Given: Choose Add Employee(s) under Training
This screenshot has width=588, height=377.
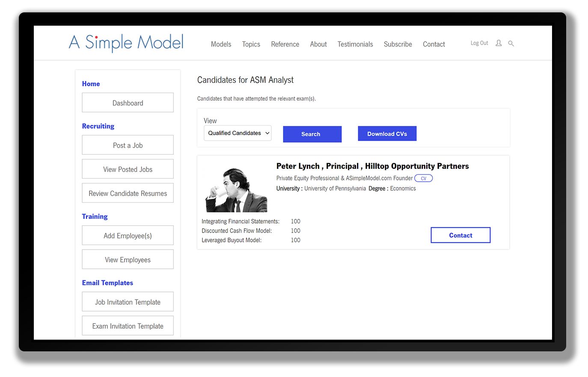Looking at the screenshot, I should [x=128, y=236].
